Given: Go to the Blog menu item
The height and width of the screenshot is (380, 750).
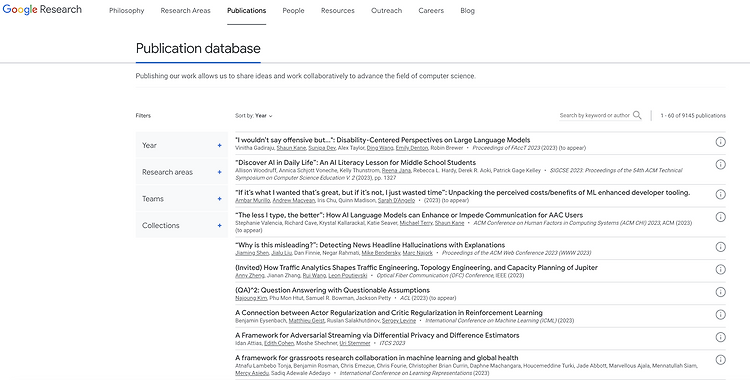Looking at the screenshot, I should pos(467,11).
